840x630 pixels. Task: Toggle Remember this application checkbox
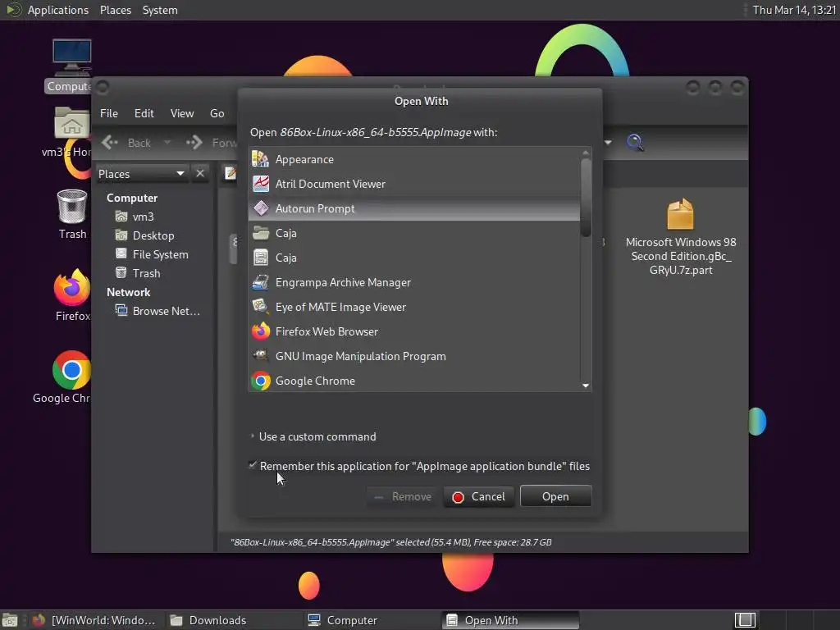253,465
